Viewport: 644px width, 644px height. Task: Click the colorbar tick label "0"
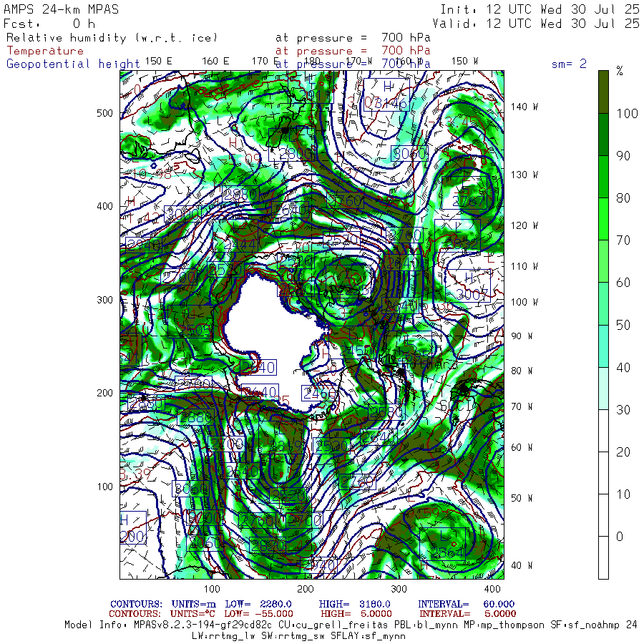[620, 537]
